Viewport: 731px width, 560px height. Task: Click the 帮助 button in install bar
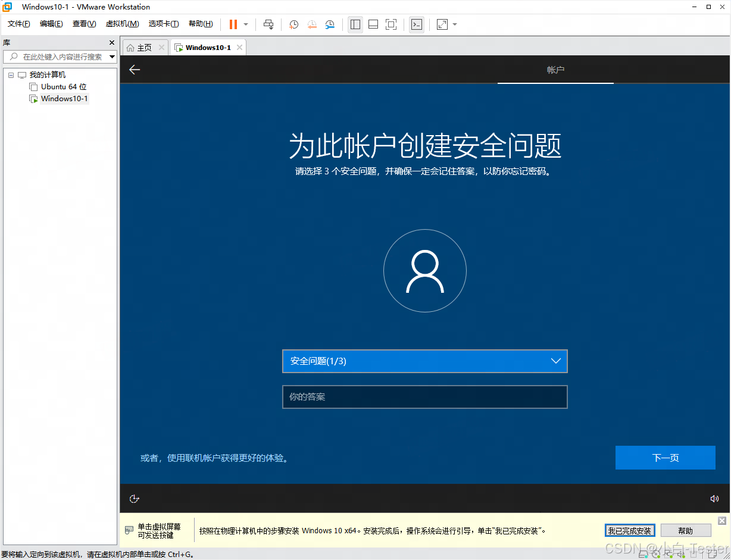pyautogui.click(x=686, y=531)
